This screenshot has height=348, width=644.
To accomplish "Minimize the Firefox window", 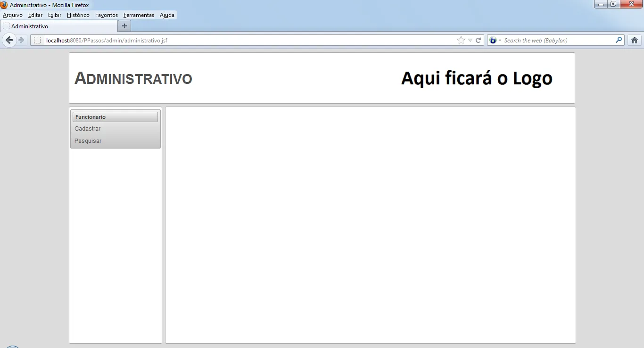I will click(x=601, y=4).
